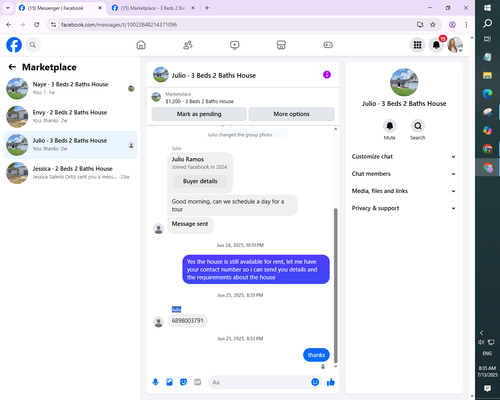Viewport: 500px width, 400px height.
Task: Show hidden system tray icons arrow
Action: [x=481, y=332]
